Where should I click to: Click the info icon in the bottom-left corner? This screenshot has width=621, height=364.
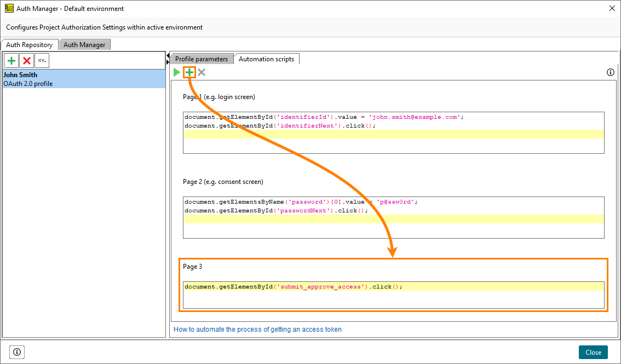tap(17, 352)
